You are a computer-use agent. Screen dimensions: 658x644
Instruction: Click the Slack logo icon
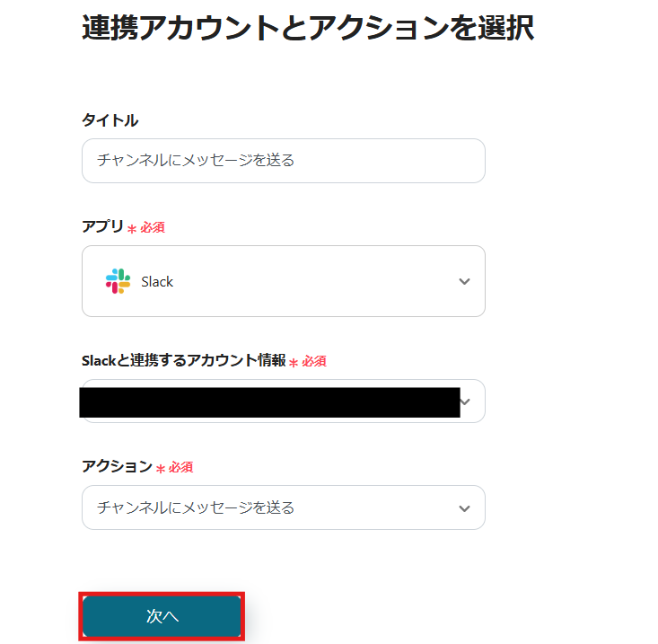click(x=118, y=281)
